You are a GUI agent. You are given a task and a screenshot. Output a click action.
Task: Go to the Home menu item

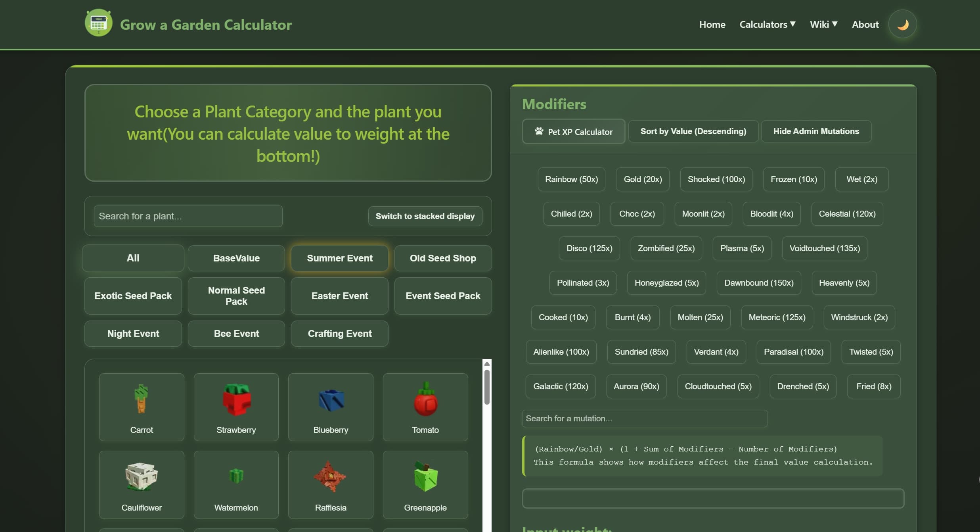[x=712, y=24]
